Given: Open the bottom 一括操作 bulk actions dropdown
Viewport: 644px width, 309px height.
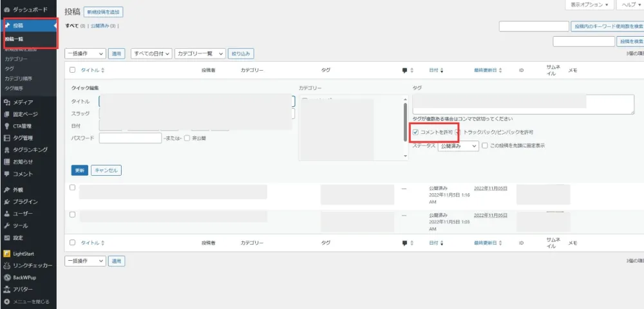Looking at the screenshot, I should [86, 261].
